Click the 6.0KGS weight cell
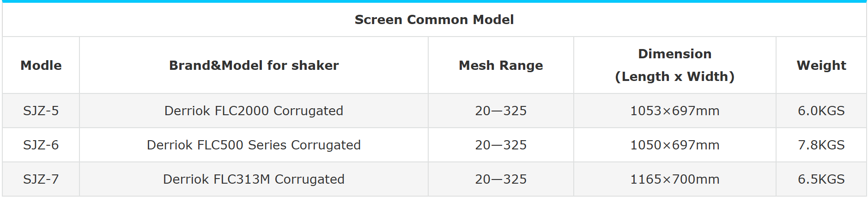Viewport: 868px width, 198px height. pyautogui.click(x=821, y=111)
